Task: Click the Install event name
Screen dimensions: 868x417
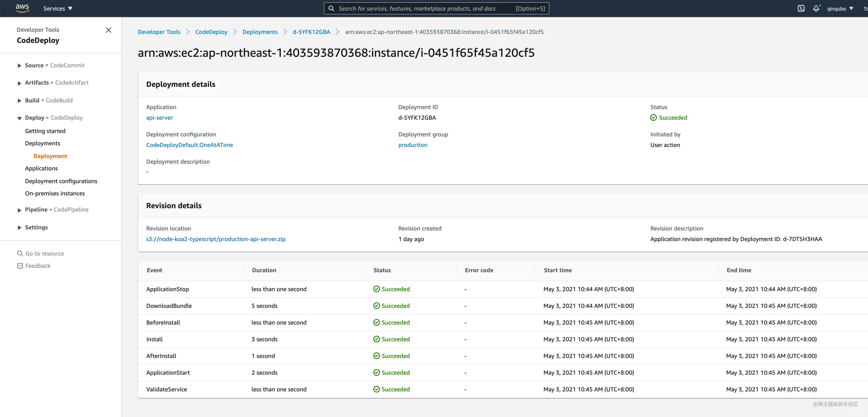Action: (154, 339)
